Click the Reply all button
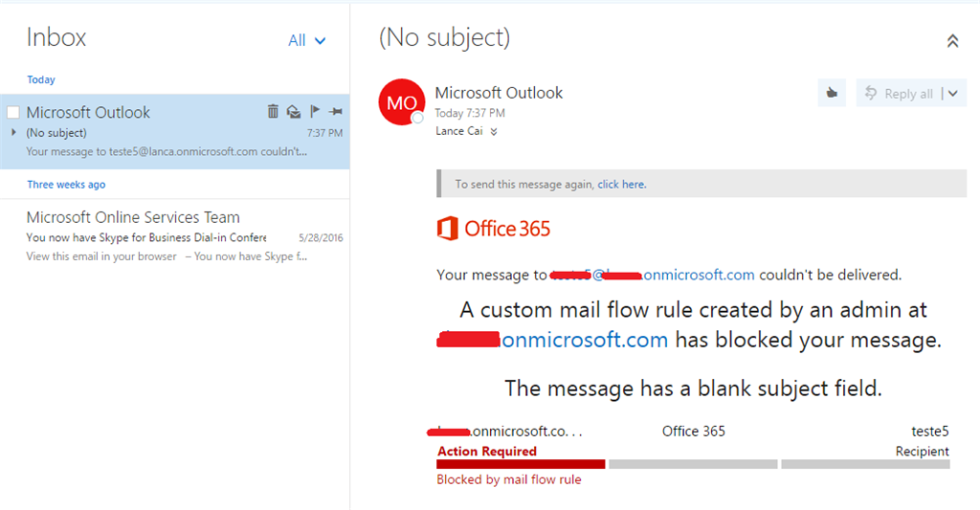The width and height of the screenshot is (980, 510). (x=899, y=94)
